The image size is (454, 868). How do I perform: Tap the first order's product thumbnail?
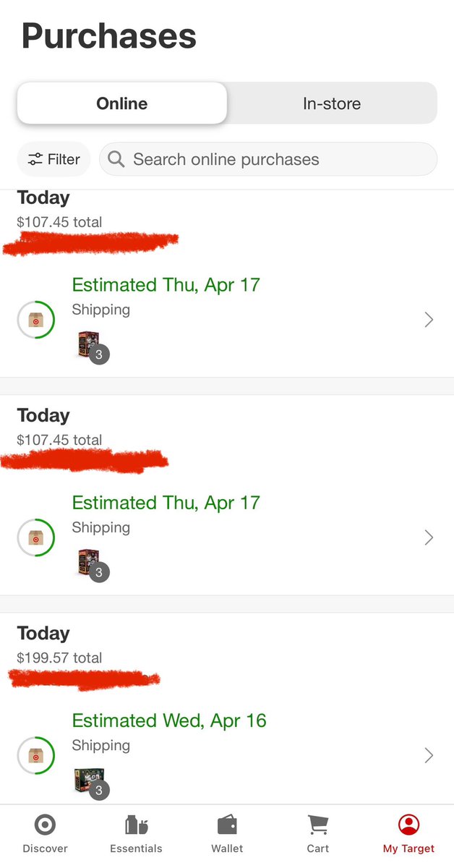click(x=88, y=344)
